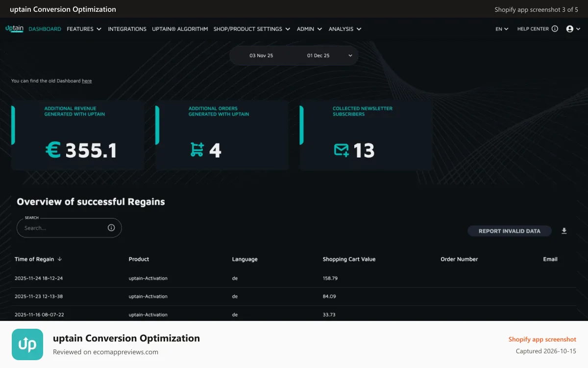Click the Email column header
Screen dimensions: 588x368
point(550,259)
